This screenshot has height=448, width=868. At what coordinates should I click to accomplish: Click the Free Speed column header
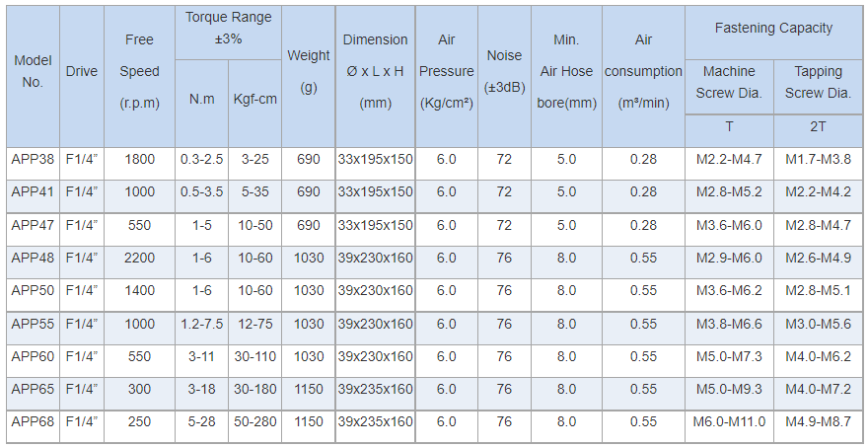(x=139, y=72)
